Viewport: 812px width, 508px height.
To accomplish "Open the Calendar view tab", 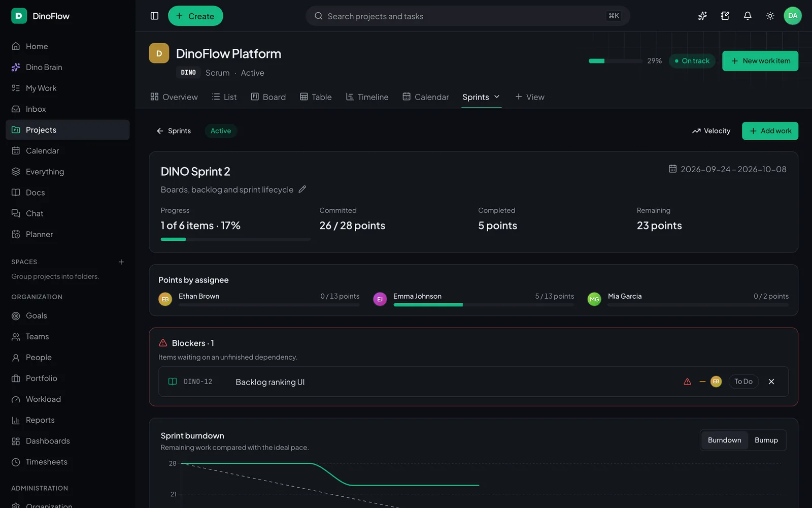I will point(426,97).
